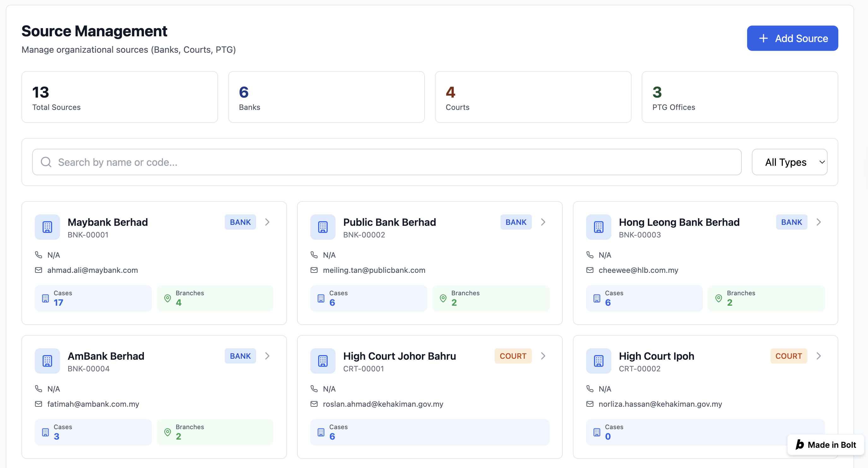Click the Source Management heading
868x468 pixels.
point(94,31)
